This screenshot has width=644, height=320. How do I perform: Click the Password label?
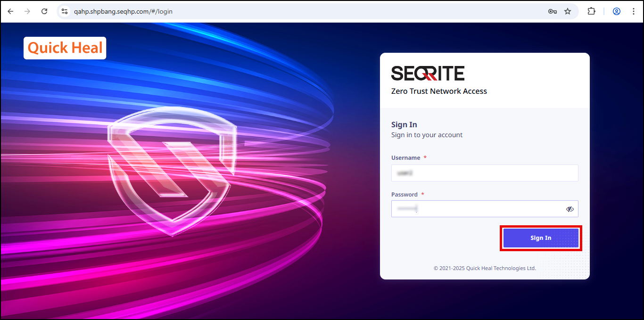pyautogui.click(x=405, y=195)
